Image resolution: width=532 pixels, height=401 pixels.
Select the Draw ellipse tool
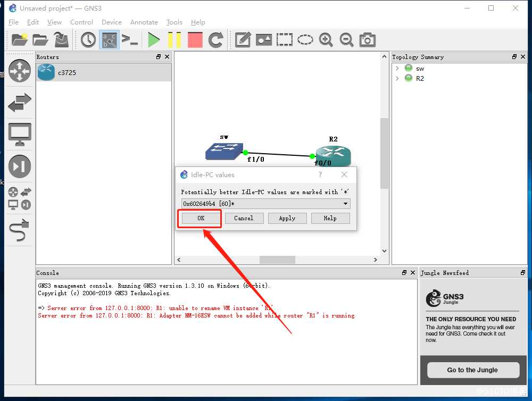(x=305, y=40)
